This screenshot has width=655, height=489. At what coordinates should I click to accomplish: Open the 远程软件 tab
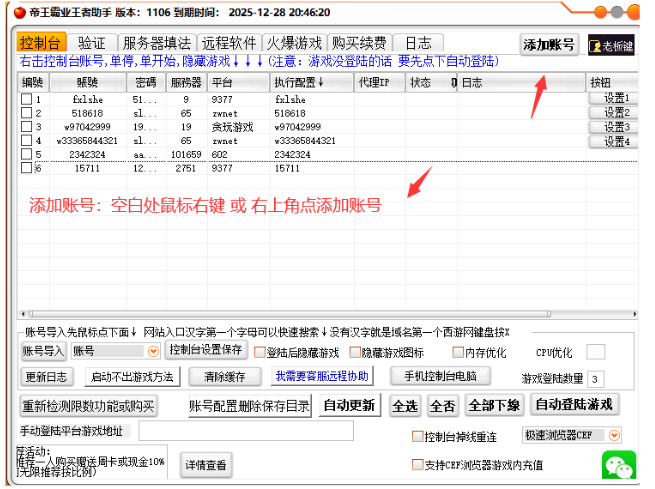coord(229,43)
